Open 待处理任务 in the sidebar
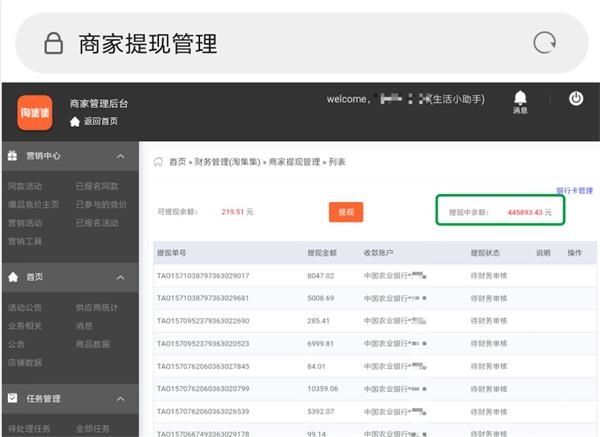 click(29, 428)
